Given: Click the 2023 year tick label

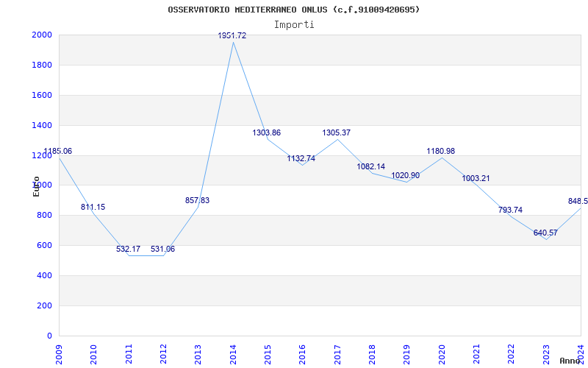Looking at the screenshot, I should 546,355.
